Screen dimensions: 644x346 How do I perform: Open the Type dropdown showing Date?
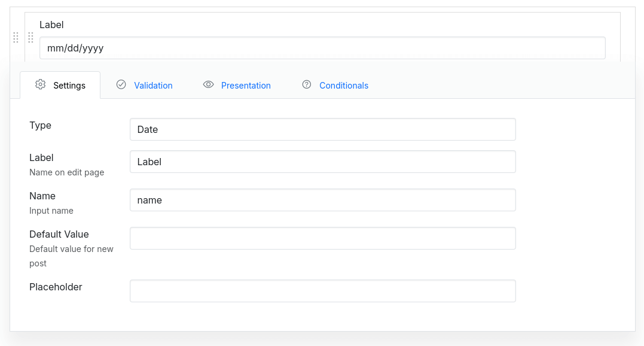click(322, 129)
